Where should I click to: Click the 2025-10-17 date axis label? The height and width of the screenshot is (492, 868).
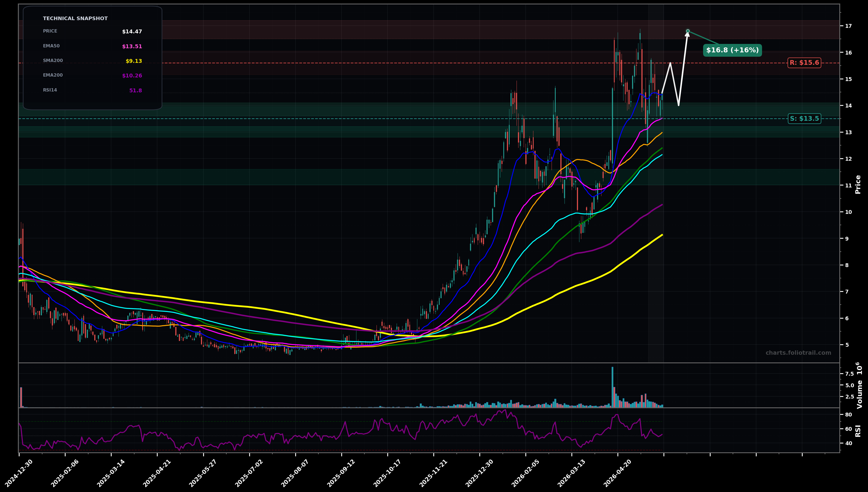point(388,473)
